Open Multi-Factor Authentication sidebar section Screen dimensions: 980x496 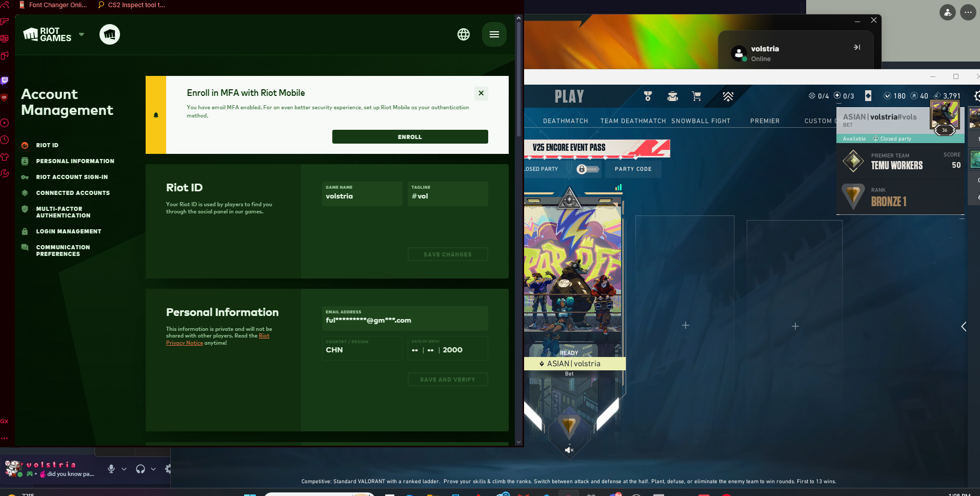pos(56,212)
